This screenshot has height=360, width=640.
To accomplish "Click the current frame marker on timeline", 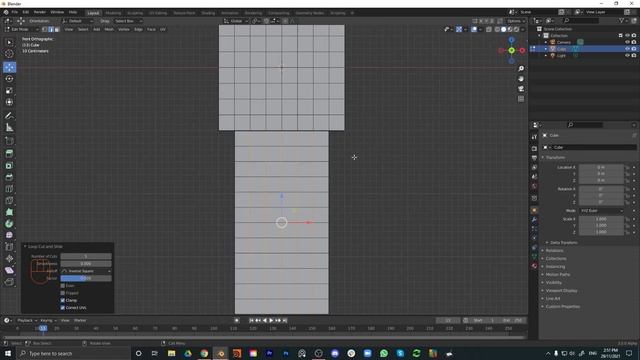I will pyautogui.click(x=43, y=328).
